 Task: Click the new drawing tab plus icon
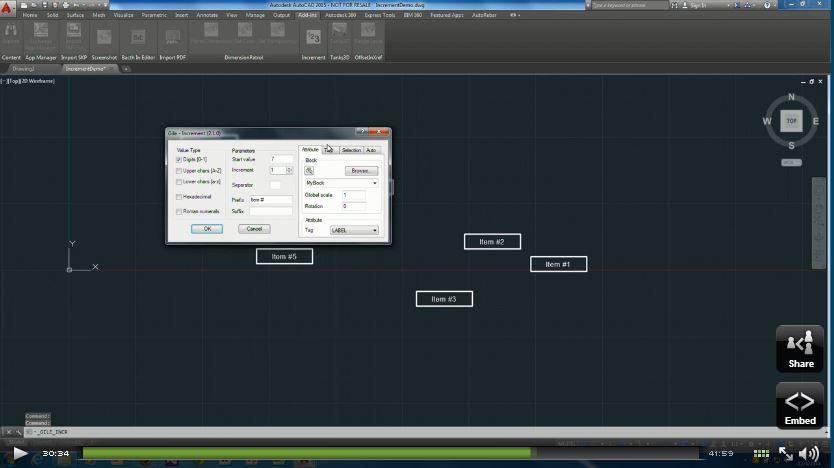pyautogui.click(x=126, y=69)
